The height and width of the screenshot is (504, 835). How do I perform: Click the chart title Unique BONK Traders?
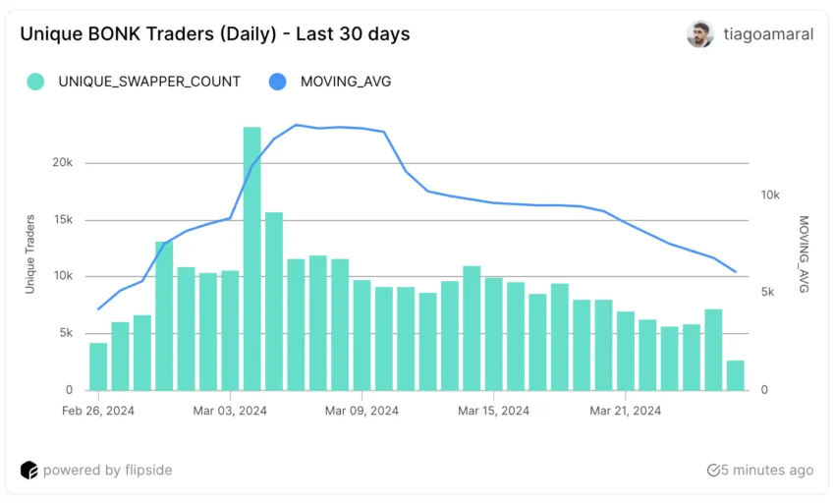pos(215,34)
